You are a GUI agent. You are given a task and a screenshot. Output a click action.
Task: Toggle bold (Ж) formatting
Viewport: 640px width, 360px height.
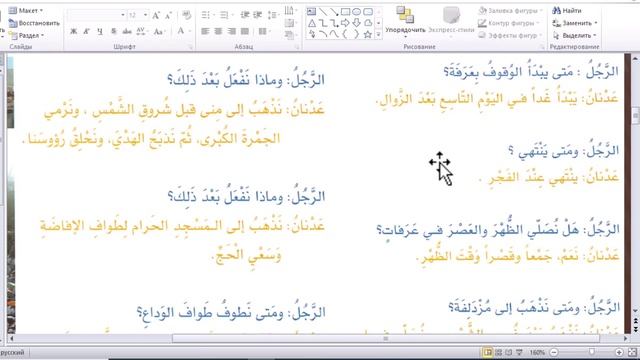pyautogui.click(x=74, y=31)
